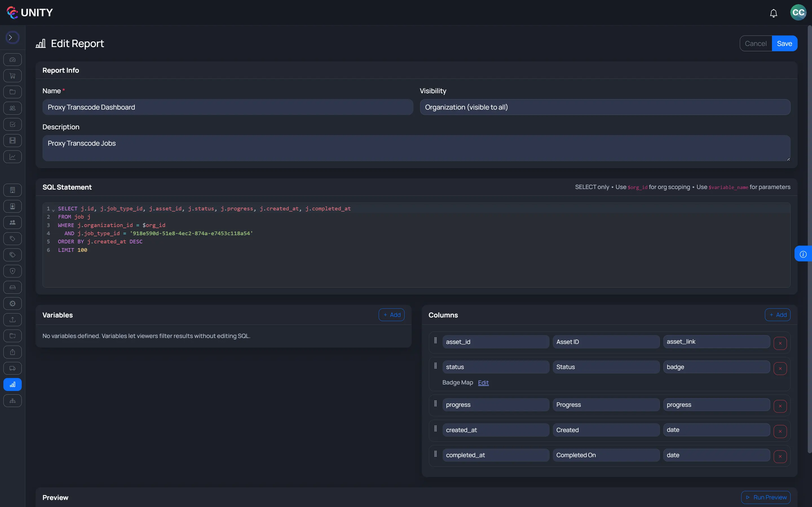Click the report Name input field
The height and width of the screenshot is (507, 812).
[228, 107]
